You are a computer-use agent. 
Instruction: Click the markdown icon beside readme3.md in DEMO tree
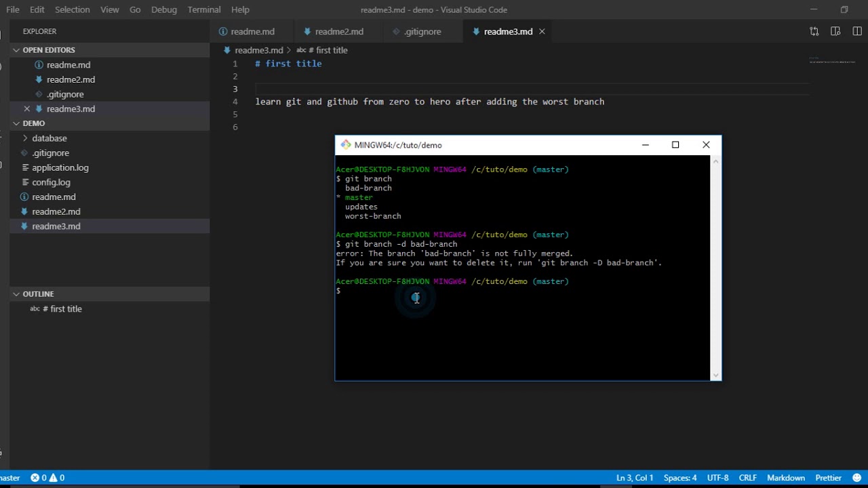coord(24,226)
